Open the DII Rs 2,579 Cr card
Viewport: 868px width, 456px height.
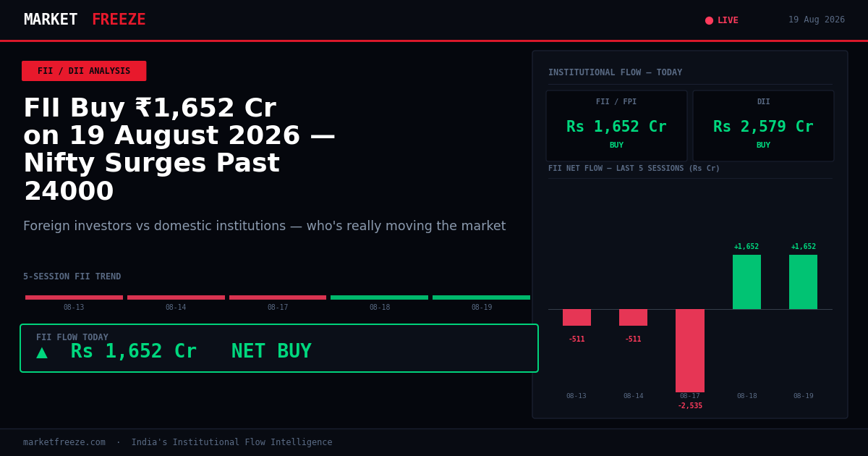point(763,126)
